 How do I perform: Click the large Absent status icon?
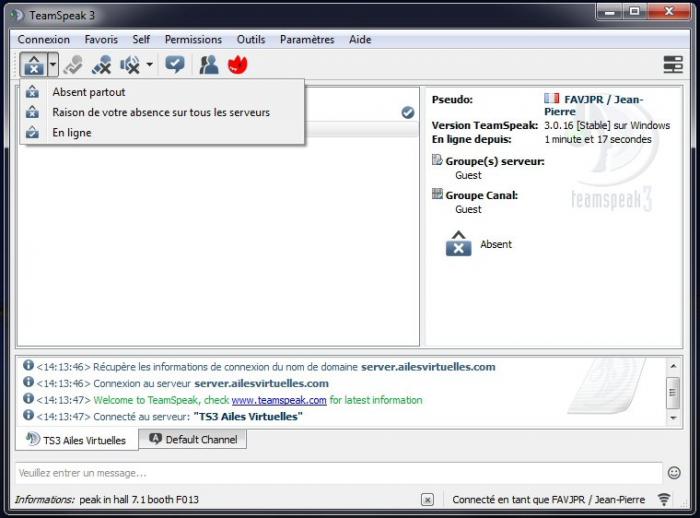tap(458, 244)
